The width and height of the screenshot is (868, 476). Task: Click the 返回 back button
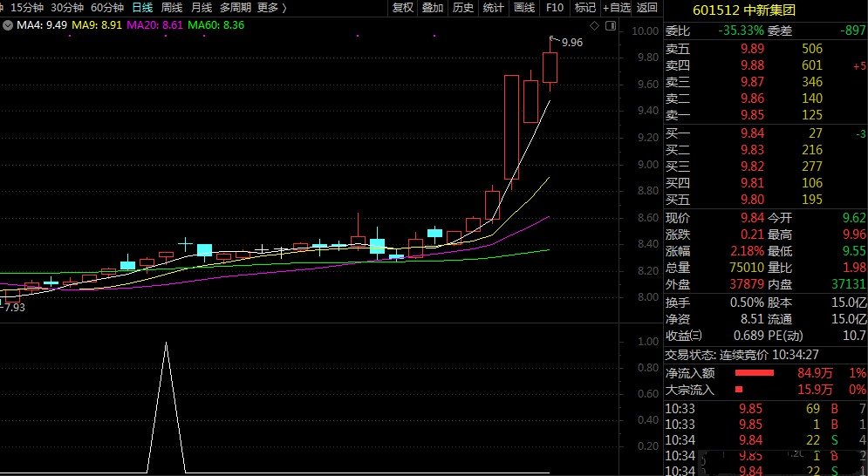click(x=647, y=8)
